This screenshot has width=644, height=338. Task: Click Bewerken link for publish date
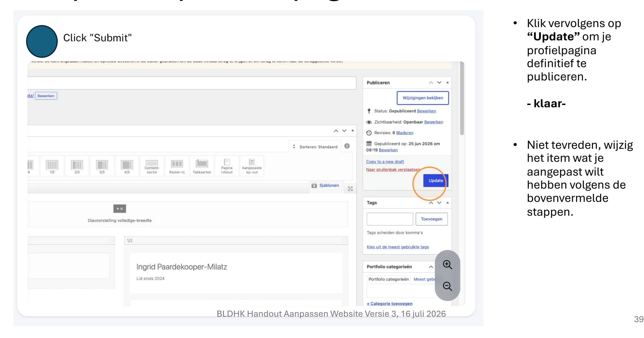click(x=388, y=150)
